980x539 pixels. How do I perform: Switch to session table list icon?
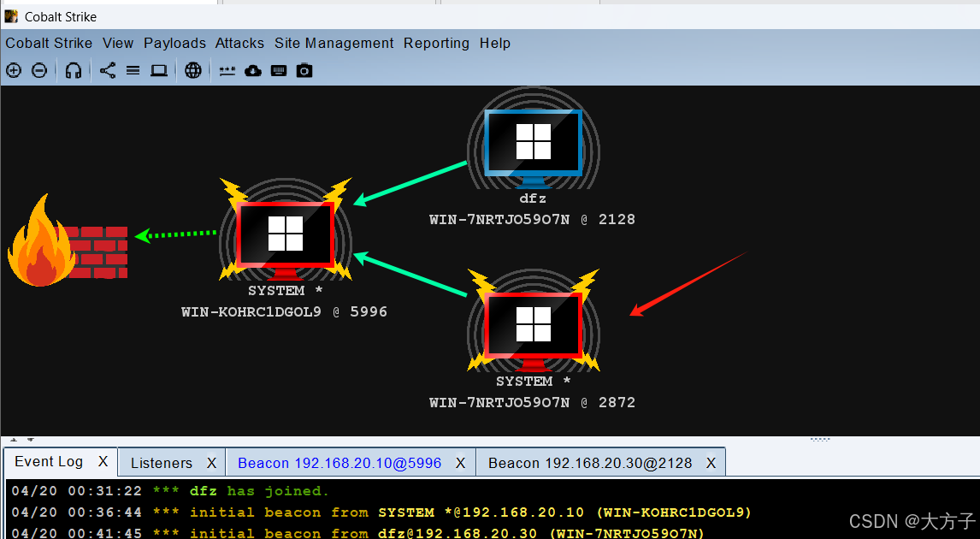coord(133,71)
